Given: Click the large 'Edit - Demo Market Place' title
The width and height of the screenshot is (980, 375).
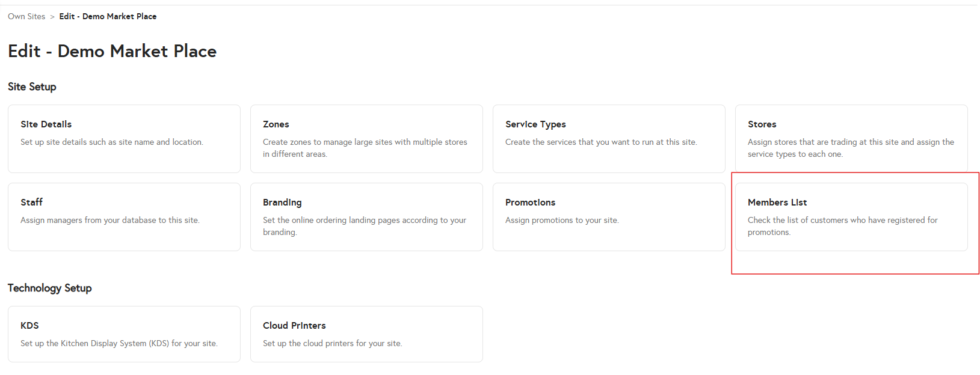Looking at the screenshot, I should pos(112,51).
